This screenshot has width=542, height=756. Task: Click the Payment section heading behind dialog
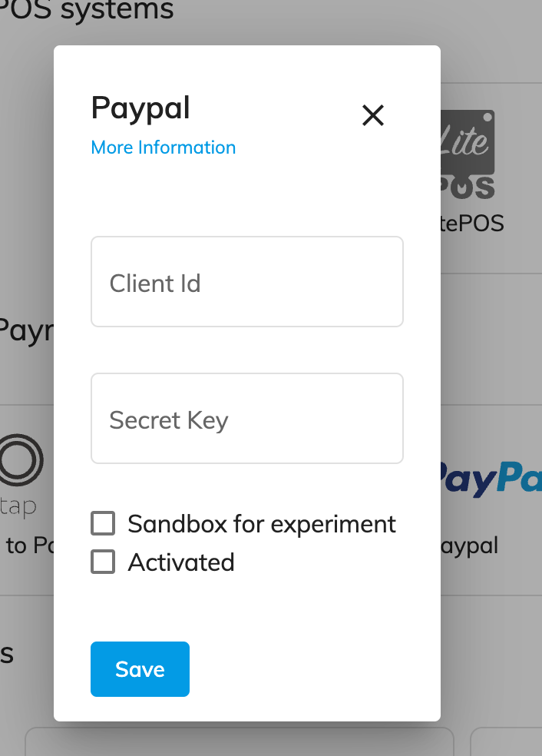(27, 332)
